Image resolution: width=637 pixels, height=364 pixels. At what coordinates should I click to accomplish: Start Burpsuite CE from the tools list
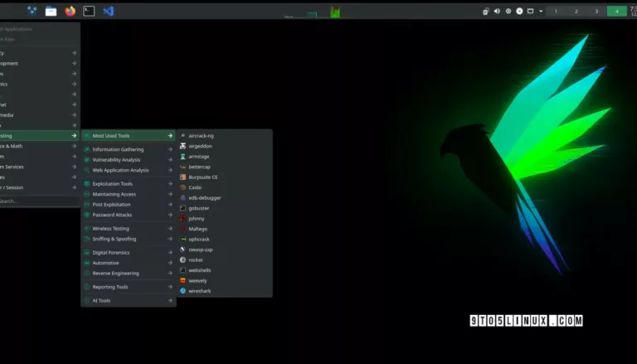pyautogui.click(x=202, y=177)
